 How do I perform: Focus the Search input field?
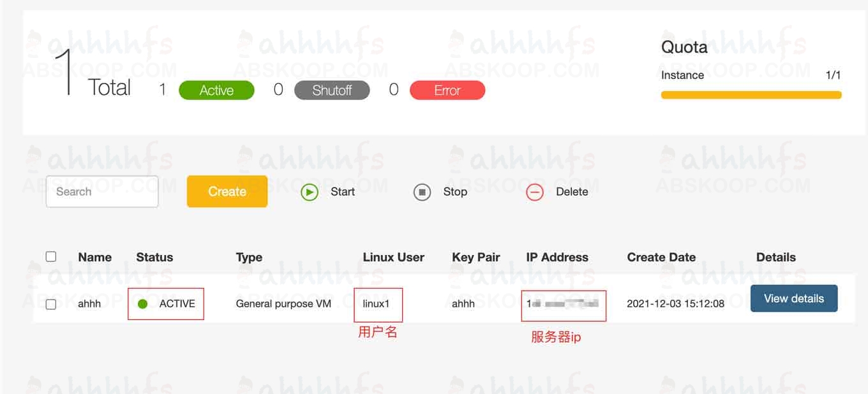[102, 192]
